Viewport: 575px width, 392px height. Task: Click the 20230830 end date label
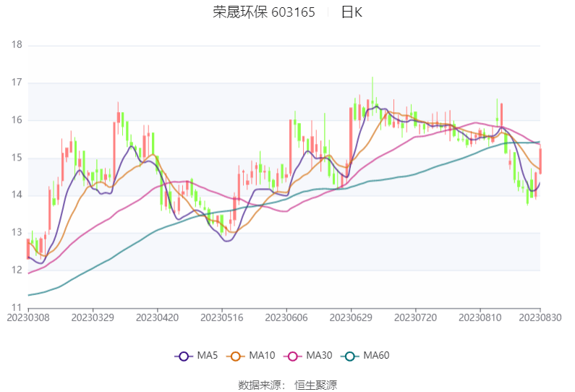(540, 318)
